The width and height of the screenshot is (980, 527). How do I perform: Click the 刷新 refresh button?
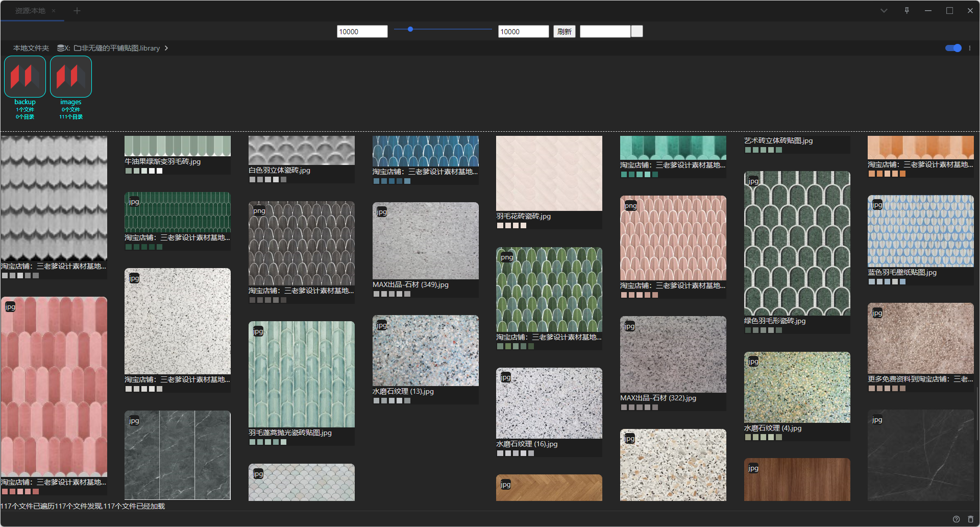coord(564,32)
